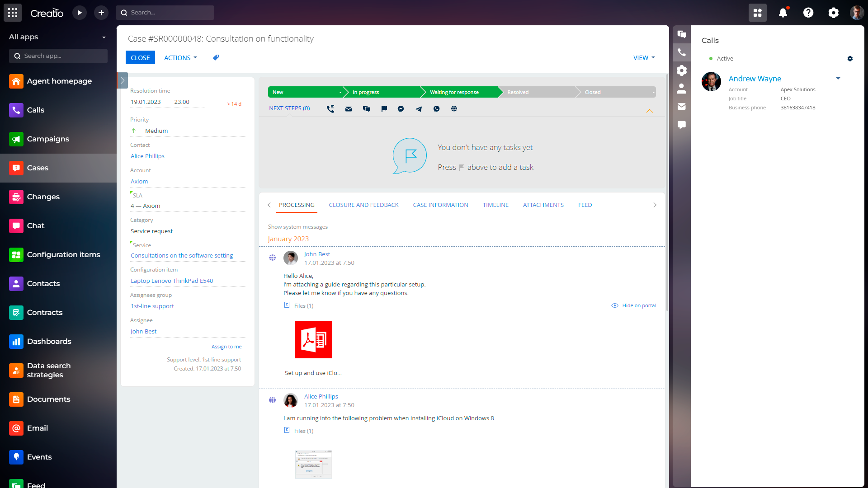Image resolution: width=868 pixels, height=488 pixels.
Task: Click the tag icon next to Actions
Action: [x=216, y=57]
